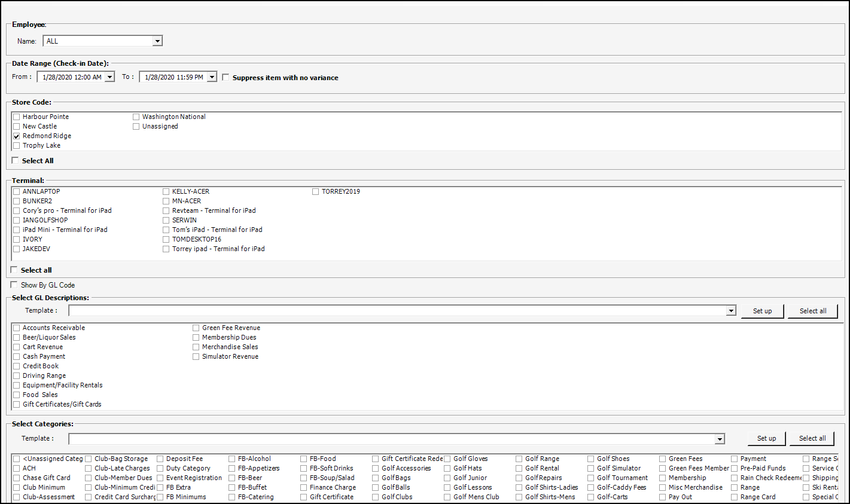Tick the Unassigned store code checkbox

click(x=136, y=127)
